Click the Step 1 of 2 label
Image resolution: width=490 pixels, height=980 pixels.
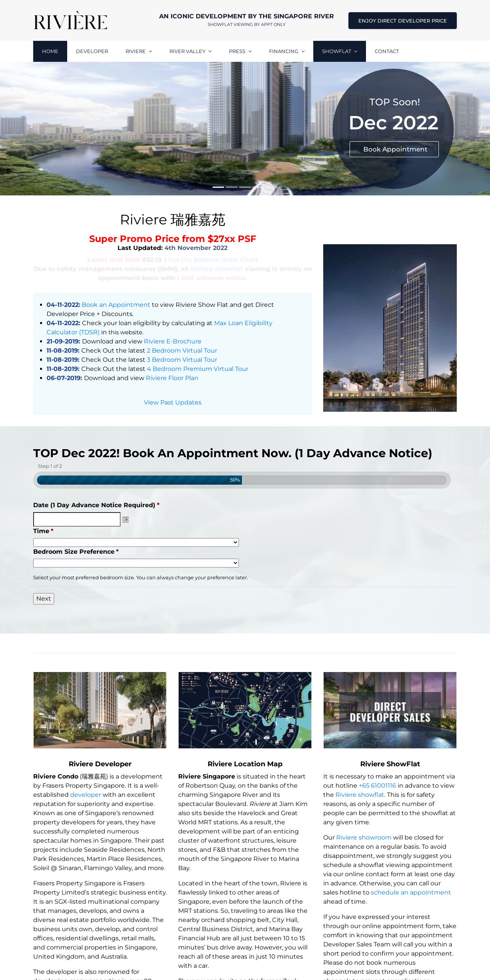tap(50, 466)
